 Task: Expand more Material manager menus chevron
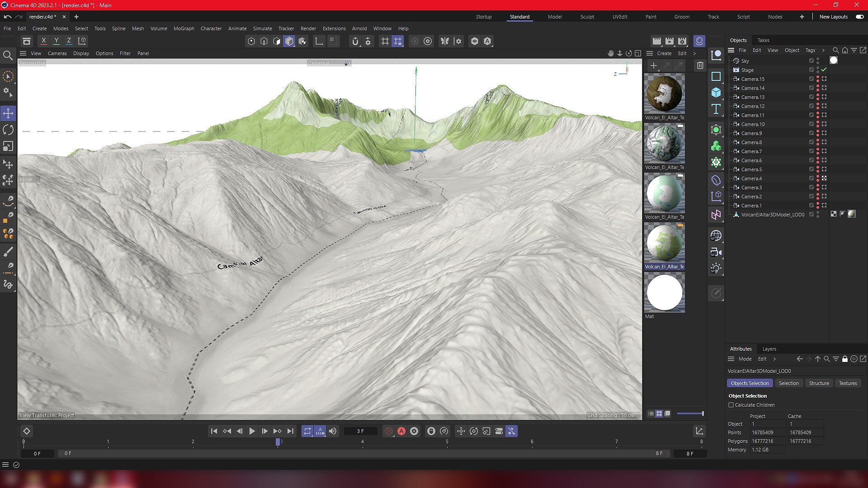click(694, 53)
